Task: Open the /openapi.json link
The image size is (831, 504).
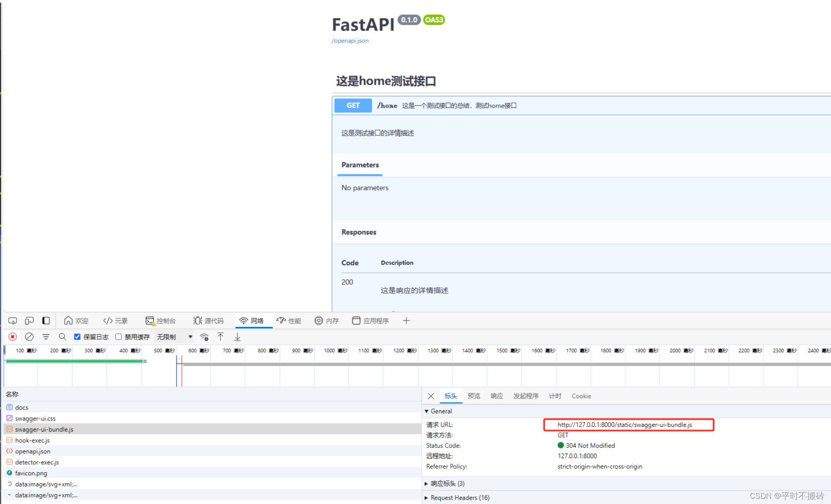Action: click(x=350, y=40)
